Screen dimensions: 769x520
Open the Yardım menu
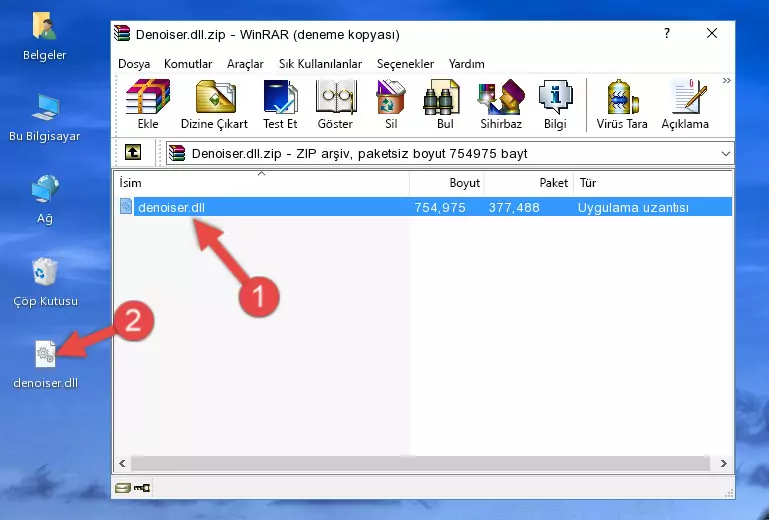(x=466, y=64)
